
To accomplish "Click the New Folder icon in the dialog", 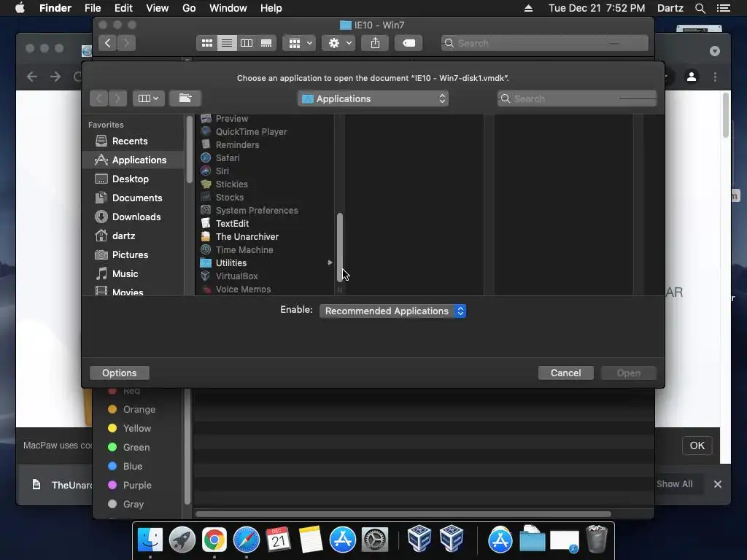I will tap(185, 98).
